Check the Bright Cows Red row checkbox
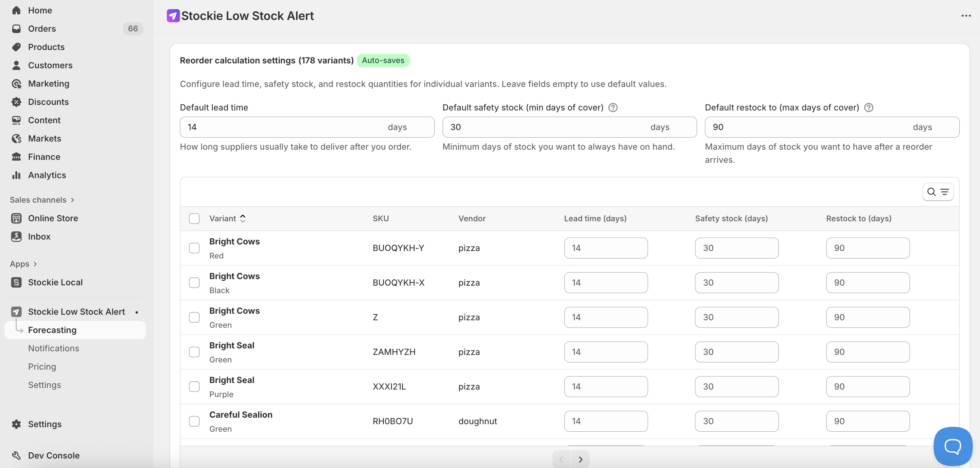980x468 pixels. click(194, 248)
